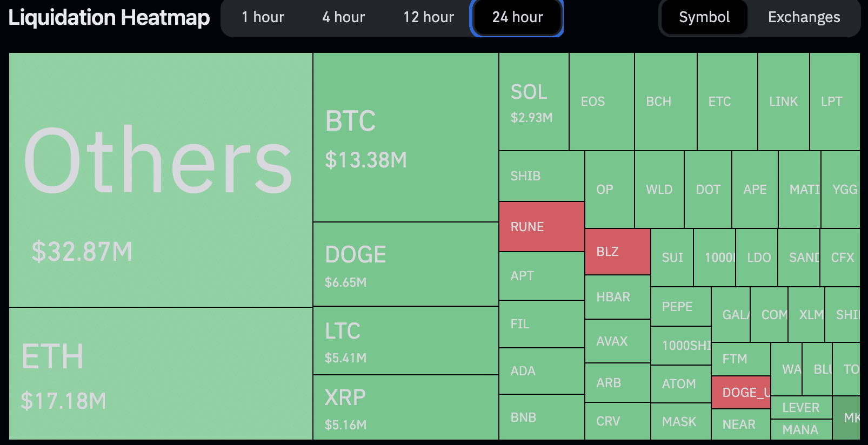868x445 pixels.
Task: Choose the 12 hour timeframe
Action: [x=428, y=17]
